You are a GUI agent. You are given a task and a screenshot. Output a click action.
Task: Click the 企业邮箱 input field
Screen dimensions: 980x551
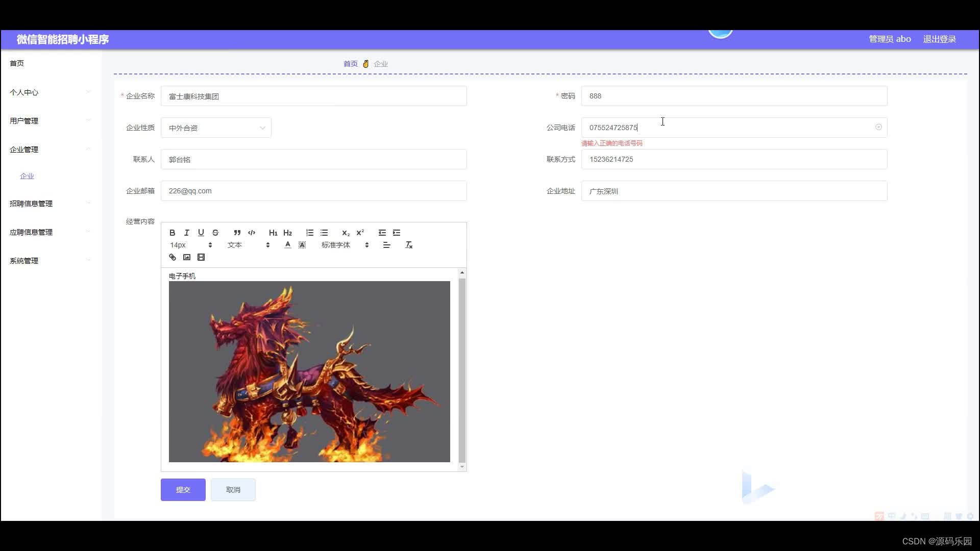313,191
